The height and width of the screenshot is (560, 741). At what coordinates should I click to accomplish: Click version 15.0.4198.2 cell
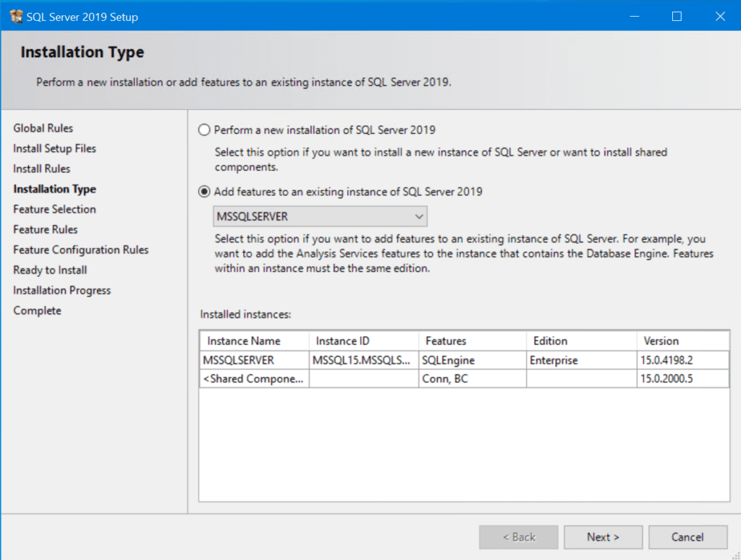(x=683, y=360)
